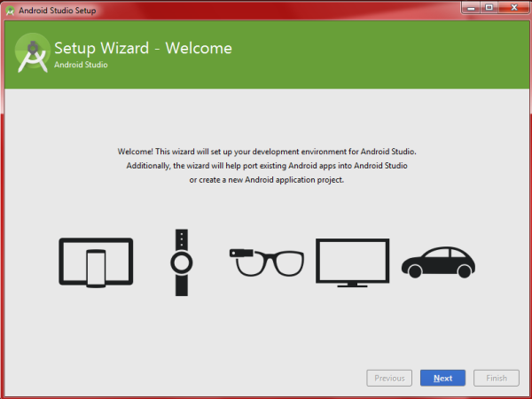Click the 'Setup Wizard - Welcome' heading

coord(143,48)
